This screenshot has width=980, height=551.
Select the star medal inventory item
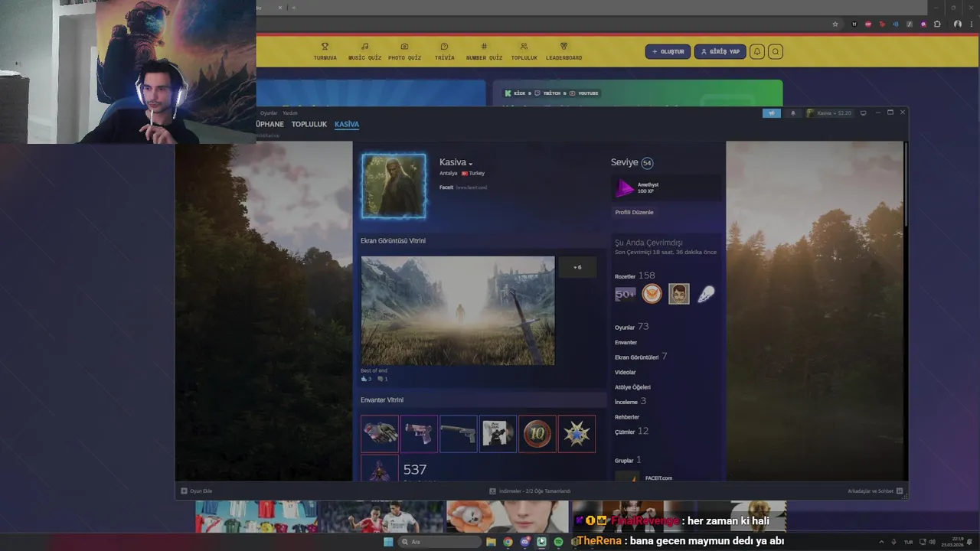point(577,434)
